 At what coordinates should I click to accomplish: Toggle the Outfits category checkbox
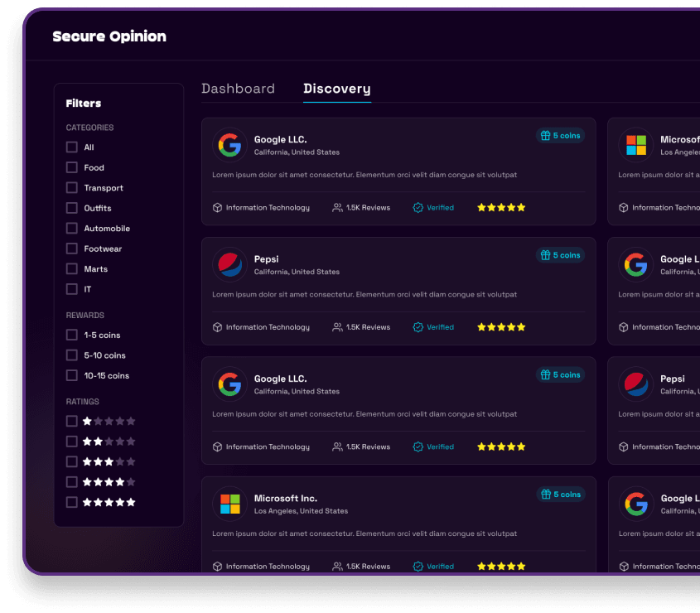[72, 208]
